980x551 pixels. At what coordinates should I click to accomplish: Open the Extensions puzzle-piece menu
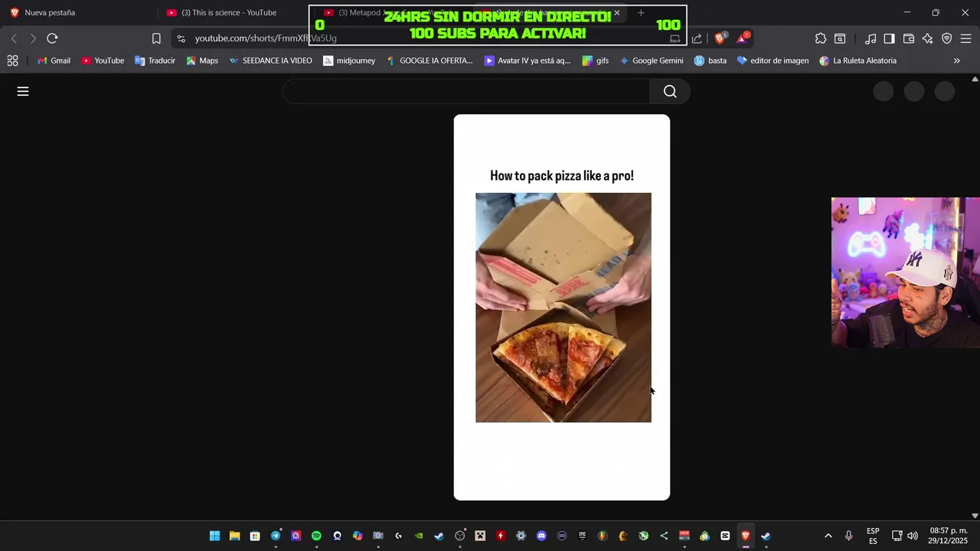coord(821,38)
